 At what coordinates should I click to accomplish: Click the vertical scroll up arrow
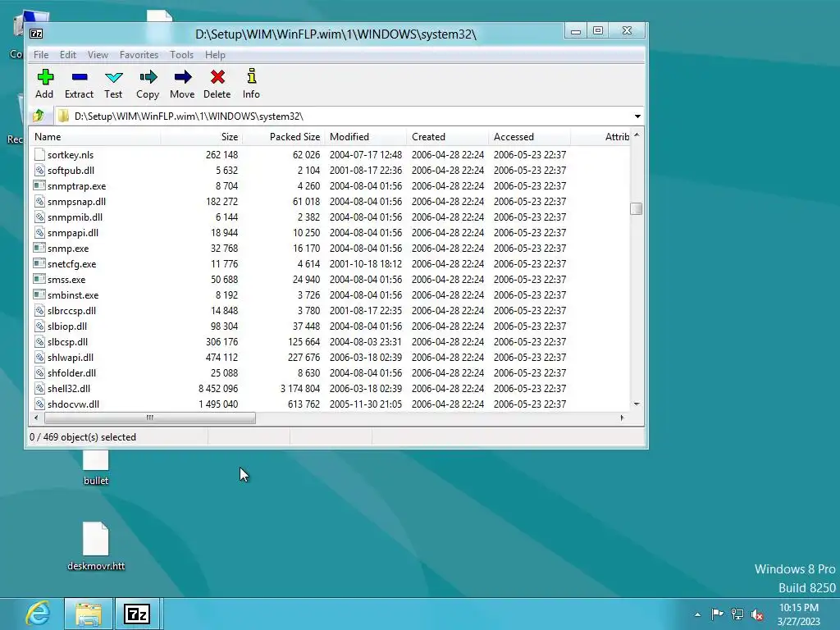click(637, 135)
